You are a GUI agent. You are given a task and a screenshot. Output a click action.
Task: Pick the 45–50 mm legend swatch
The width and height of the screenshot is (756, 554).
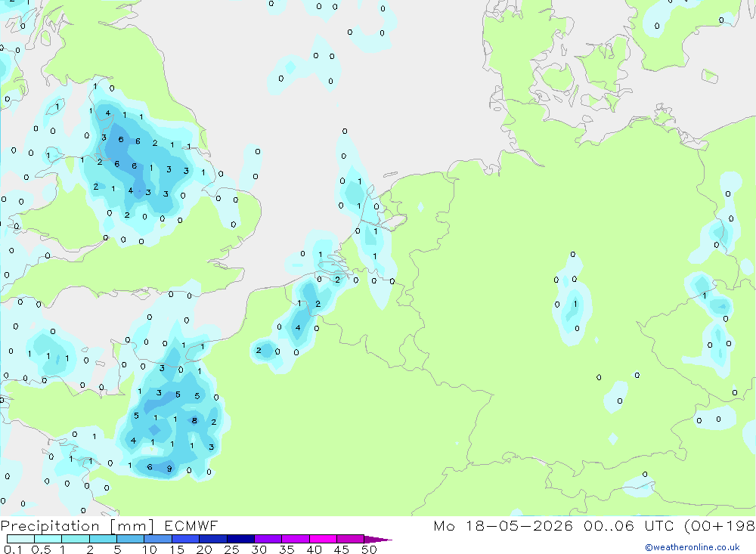tap(350, 539)
